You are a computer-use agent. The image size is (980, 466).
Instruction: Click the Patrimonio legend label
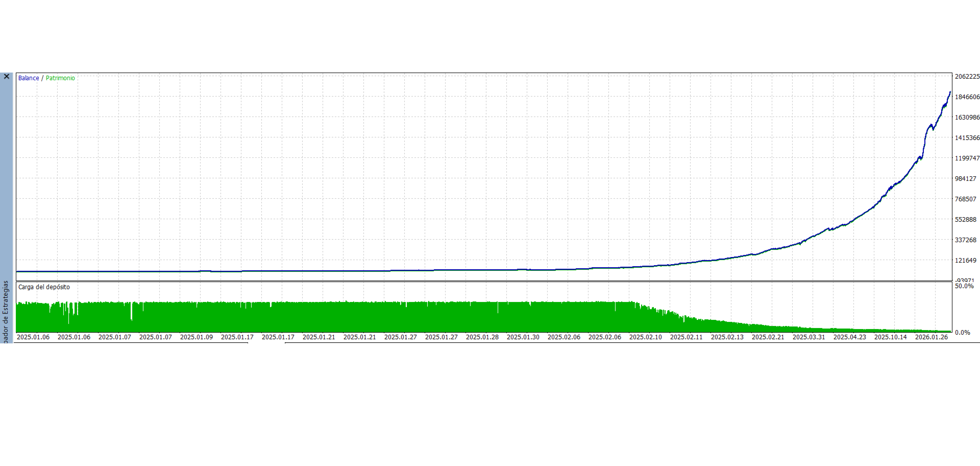click(x=60, y=78)
